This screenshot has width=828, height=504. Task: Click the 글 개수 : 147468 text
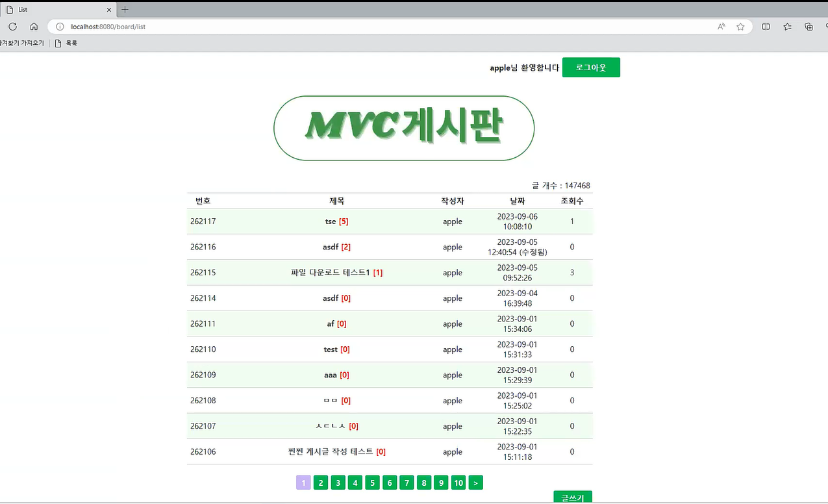[561, 186]
